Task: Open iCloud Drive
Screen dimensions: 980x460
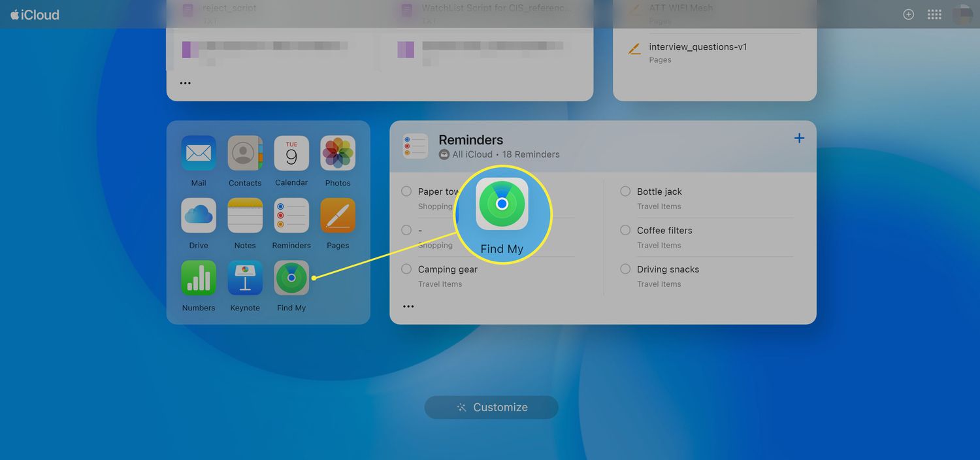Action: [x=199, y=216]
